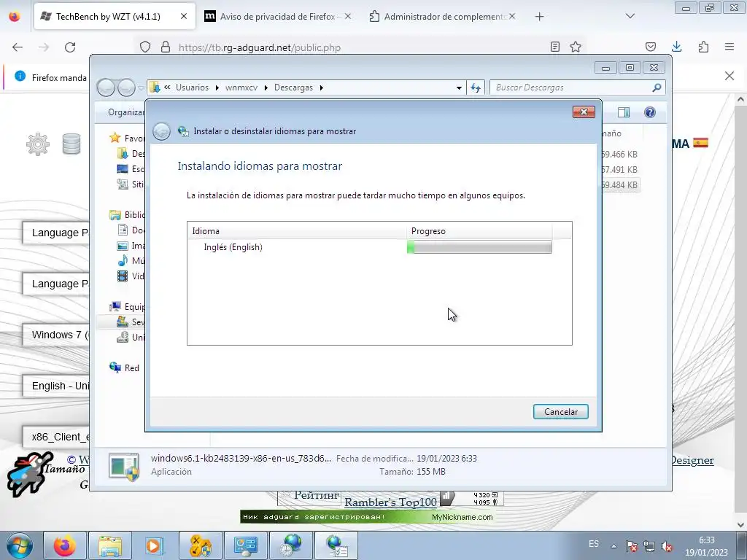Select Favoritos in the Explorer navigation pane
Viewport: 747px width, 560px height.
point(128,138)
